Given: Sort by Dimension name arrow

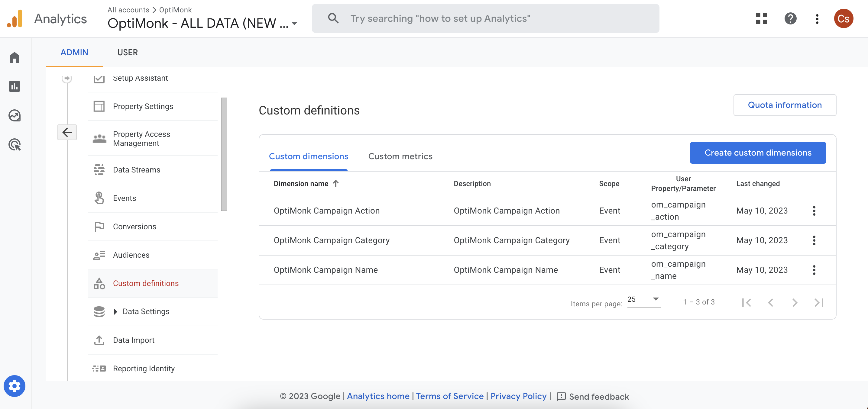Looking at the screenshot, I should [335, 183].
